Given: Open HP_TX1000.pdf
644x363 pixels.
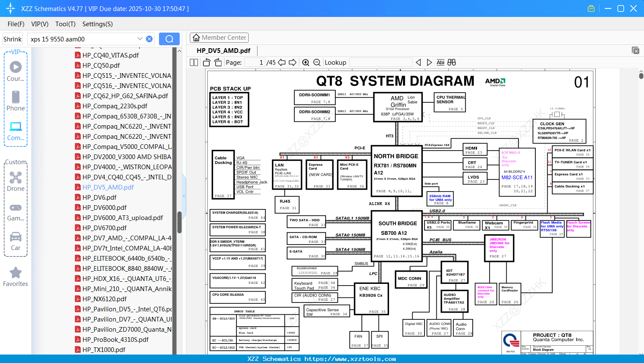Looking at the screenshot, I should click(104, 349).
